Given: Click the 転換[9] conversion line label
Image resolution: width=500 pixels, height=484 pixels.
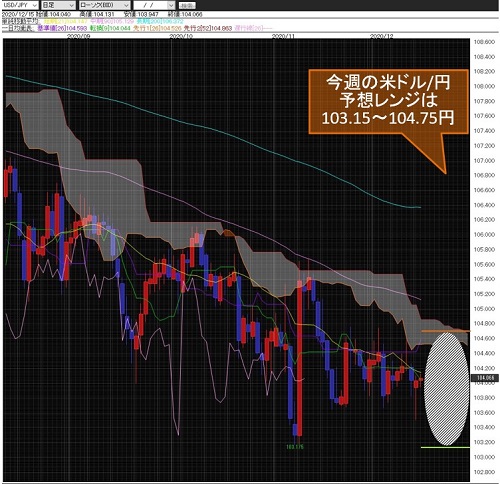Looking at the screenshot, I should pyautogui.click(x=110, y=28).
